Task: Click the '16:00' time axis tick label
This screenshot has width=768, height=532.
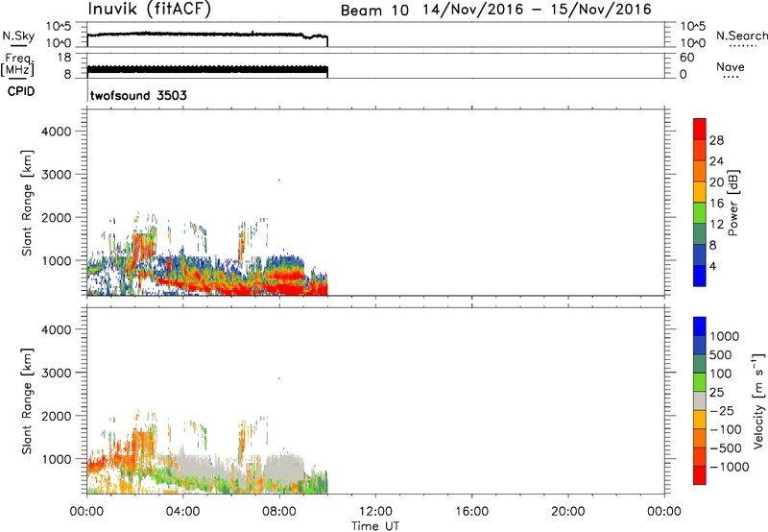Action: (471, 512)
